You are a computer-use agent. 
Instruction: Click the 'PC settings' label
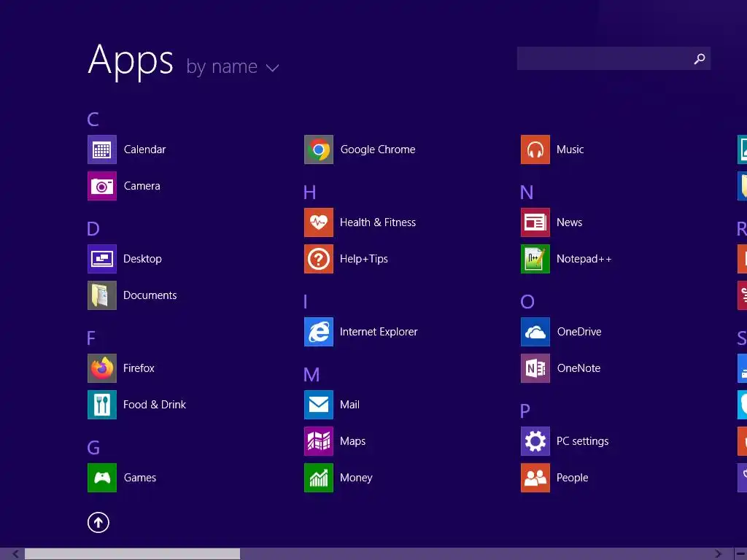click(583, 441)
